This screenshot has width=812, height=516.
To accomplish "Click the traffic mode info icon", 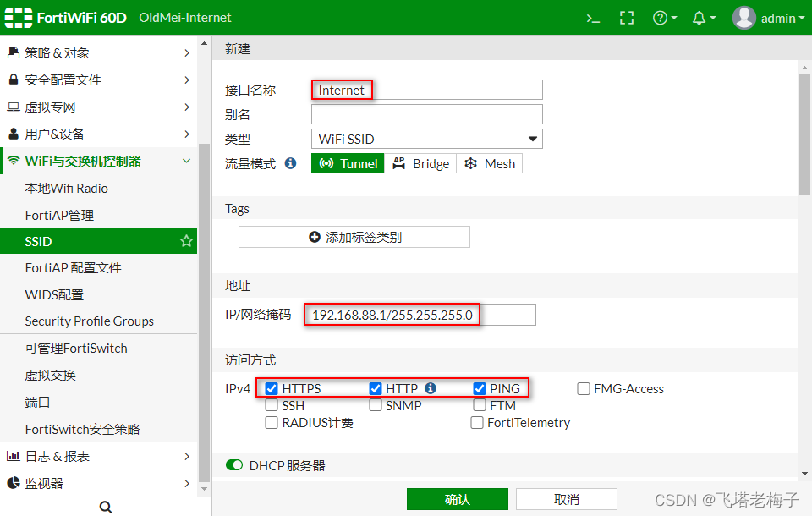I will click(291, 163).
